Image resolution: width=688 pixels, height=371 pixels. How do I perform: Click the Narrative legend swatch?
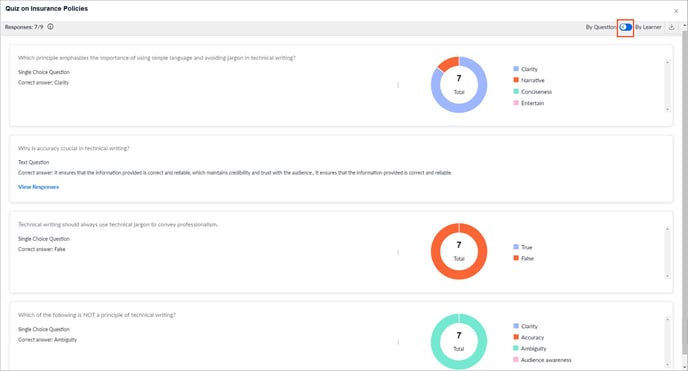(516, 80)
